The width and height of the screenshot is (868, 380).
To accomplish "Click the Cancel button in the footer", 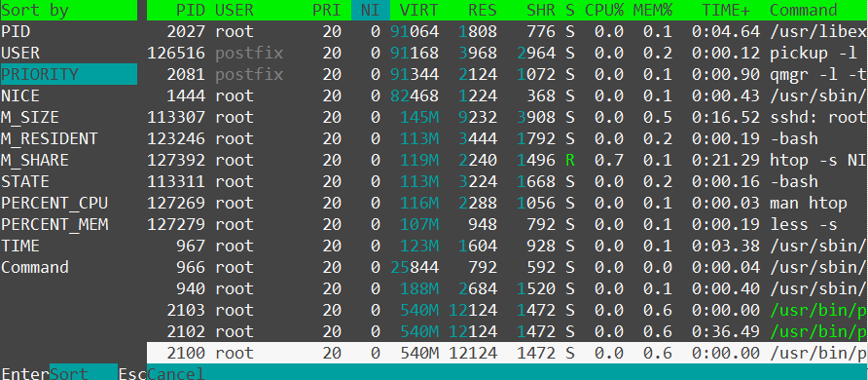I will click(175, 373).
